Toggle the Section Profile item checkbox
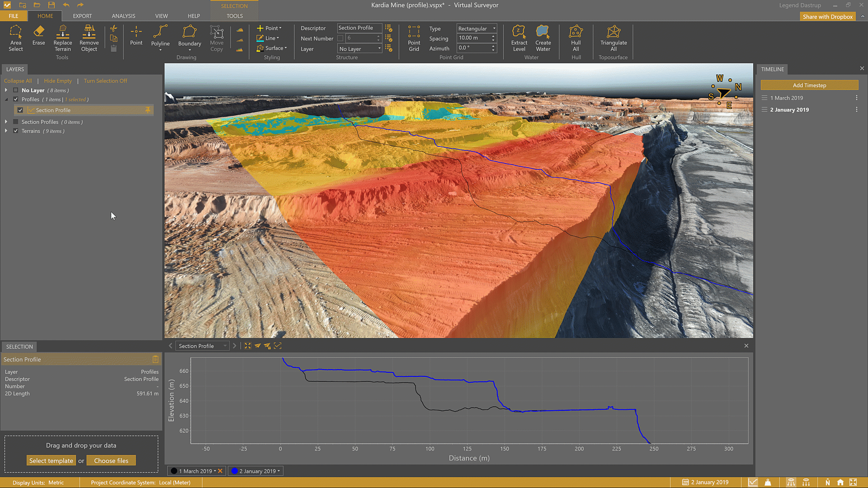This screenshot has width=868, height=488. tap(20, 110)
